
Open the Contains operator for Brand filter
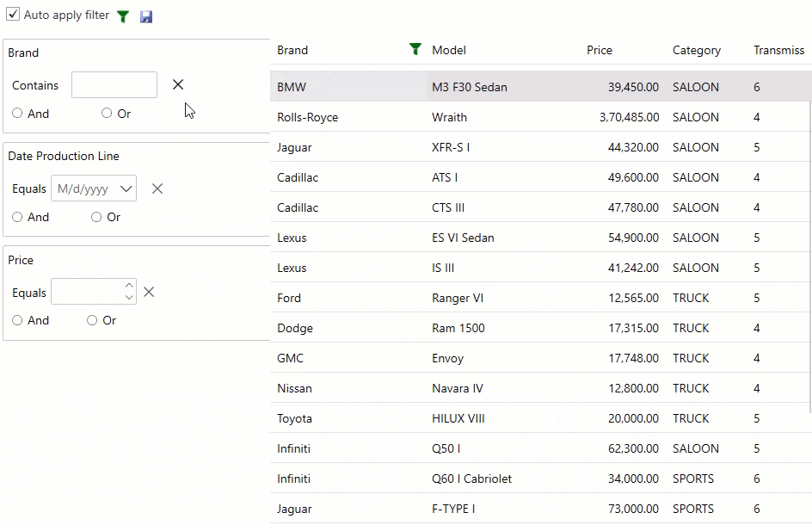[35, 85]
